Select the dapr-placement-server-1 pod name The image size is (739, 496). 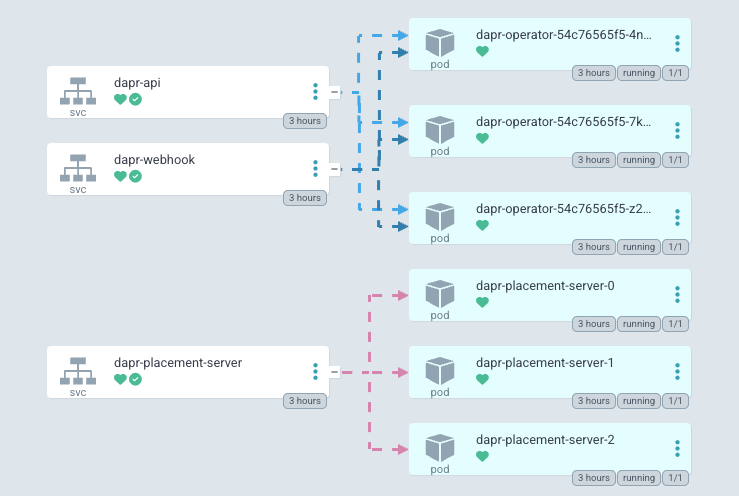(545, 363)
